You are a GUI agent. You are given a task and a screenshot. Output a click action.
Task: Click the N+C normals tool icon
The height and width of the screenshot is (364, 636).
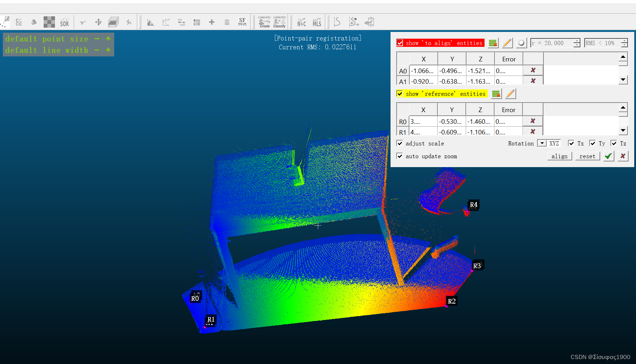click(302, 22)
